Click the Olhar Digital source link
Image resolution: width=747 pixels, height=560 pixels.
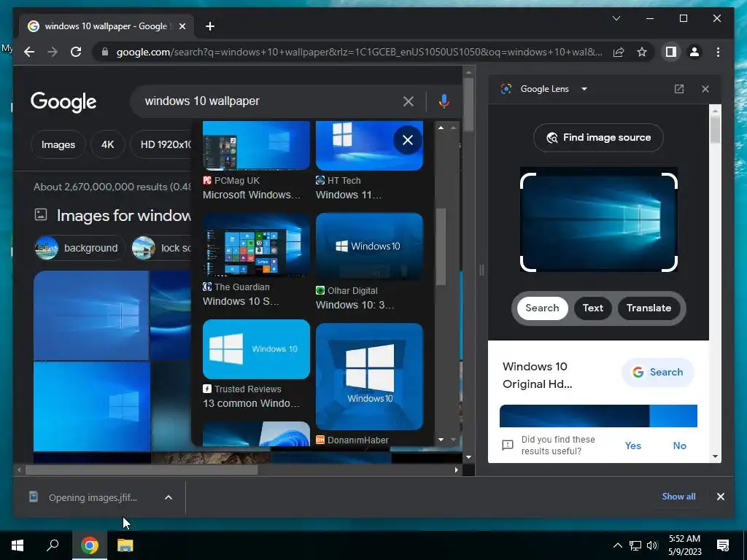coord(352,291)
